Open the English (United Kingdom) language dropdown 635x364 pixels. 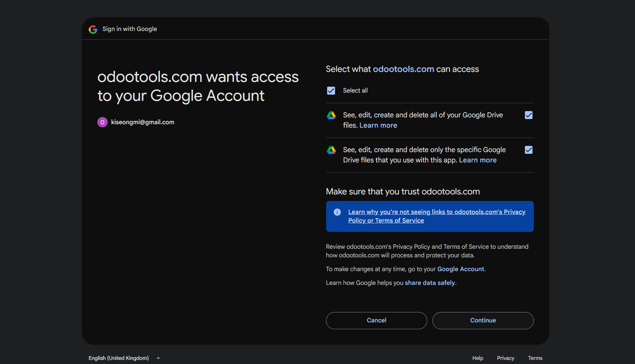(119, 358)
